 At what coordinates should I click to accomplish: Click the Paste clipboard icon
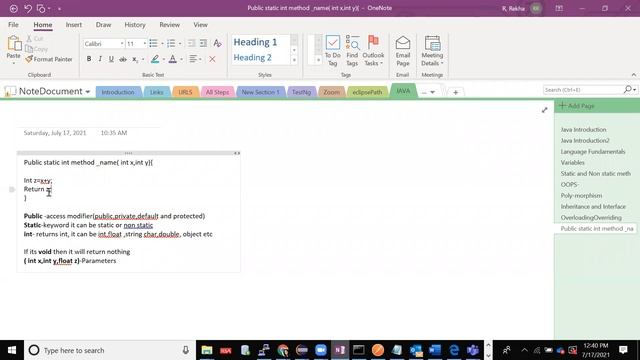13,44
